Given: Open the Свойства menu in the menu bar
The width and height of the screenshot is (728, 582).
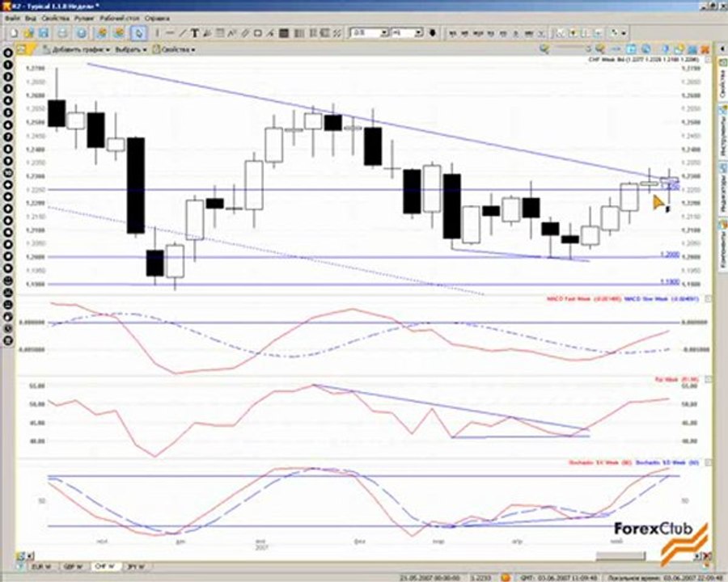Looking at the screenshot, I should tap(55, 19).
